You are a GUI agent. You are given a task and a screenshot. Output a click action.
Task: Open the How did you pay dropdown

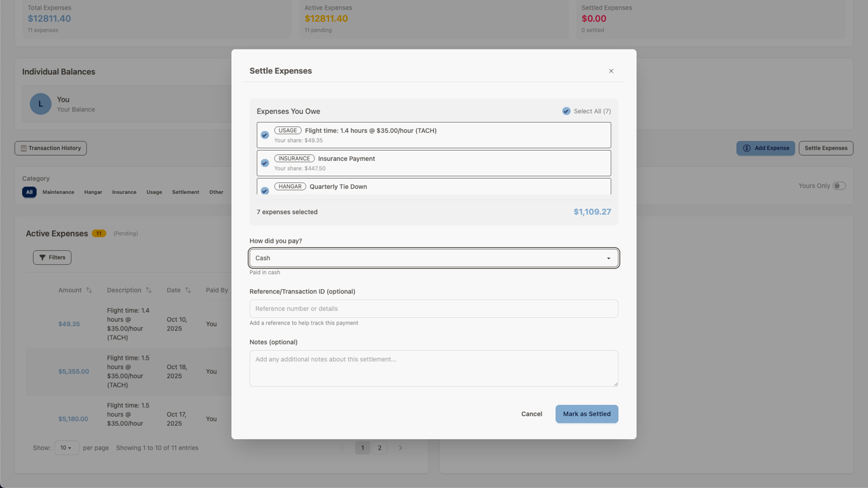pyautogui.click(x=434, y=258)
